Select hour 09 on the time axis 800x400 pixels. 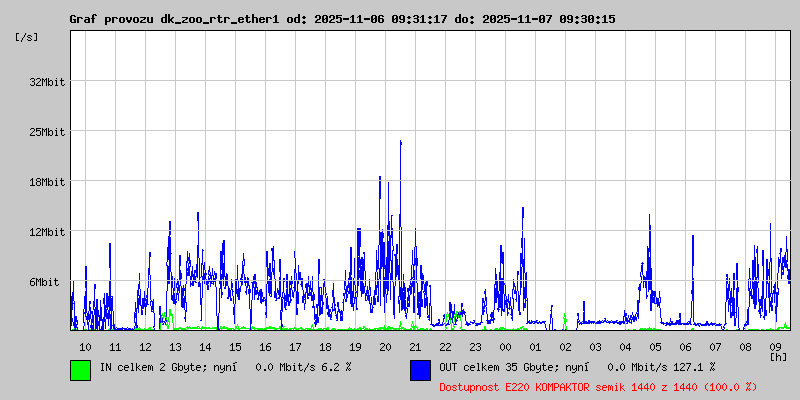tap(775, 346)
